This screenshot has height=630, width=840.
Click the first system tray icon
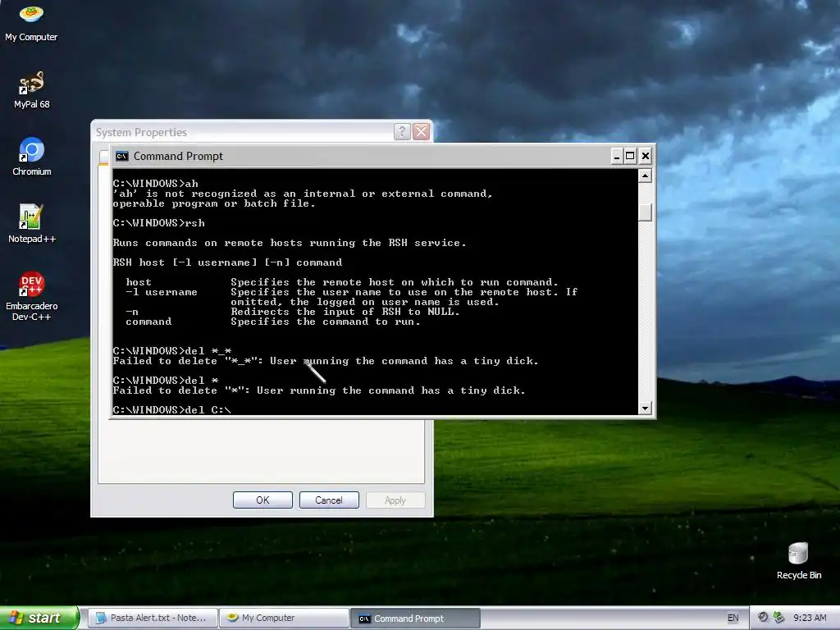pos(763,618)
